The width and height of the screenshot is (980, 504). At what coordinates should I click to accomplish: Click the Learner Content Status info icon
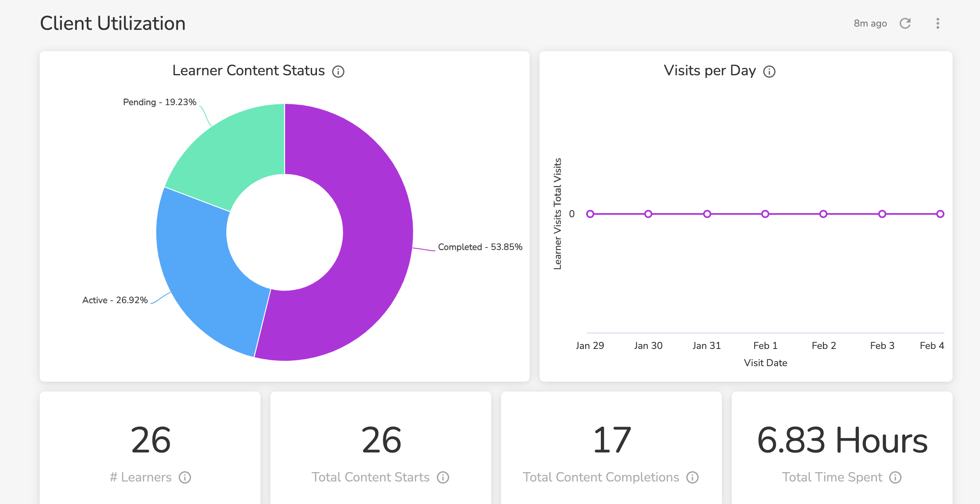pos(338,72)
